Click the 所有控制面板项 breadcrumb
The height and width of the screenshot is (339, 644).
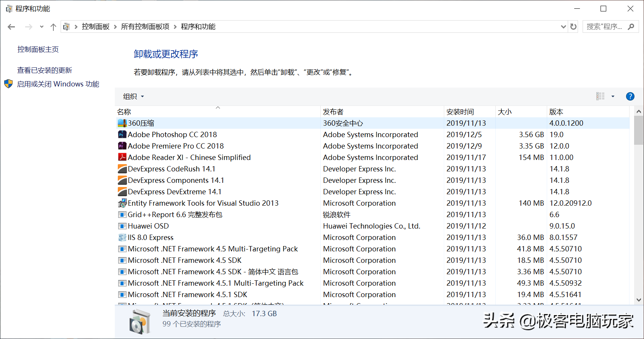pos(145,27)
